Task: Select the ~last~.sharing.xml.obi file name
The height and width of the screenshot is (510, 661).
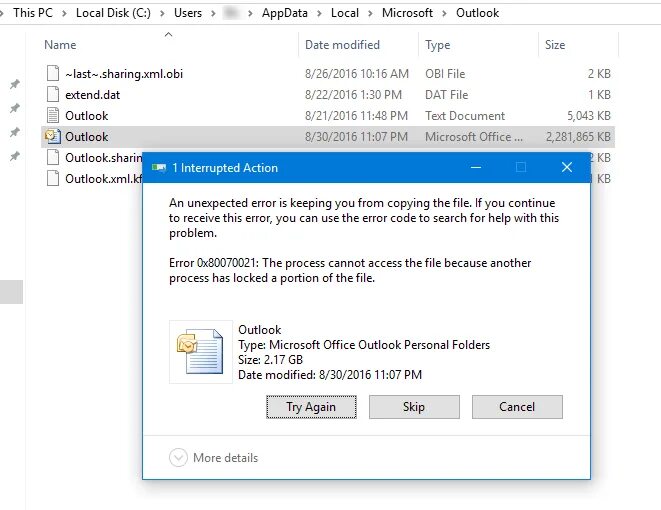Action: tap(124, 74)
